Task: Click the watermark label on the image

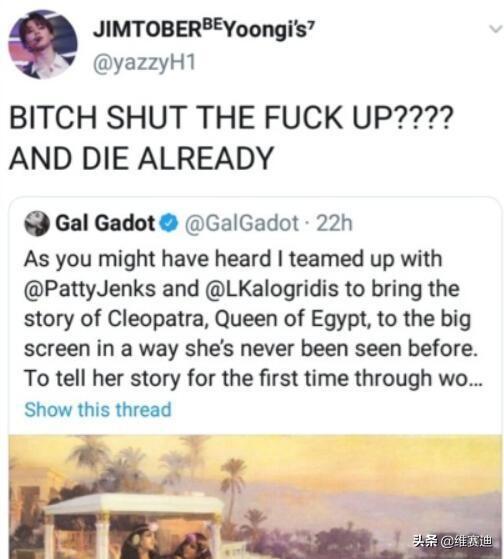Action: (x=453, y=541)
